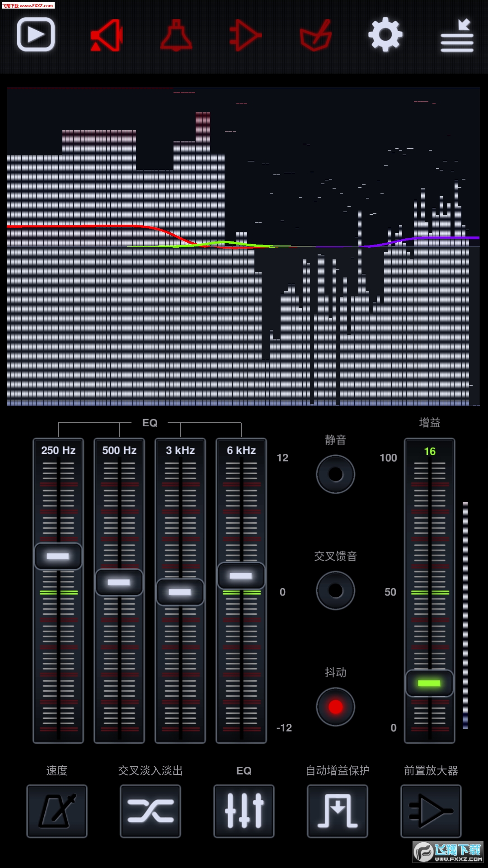Open settings with the gear icon
Viewport: 488px width, 868px height.
click(385, 34)
